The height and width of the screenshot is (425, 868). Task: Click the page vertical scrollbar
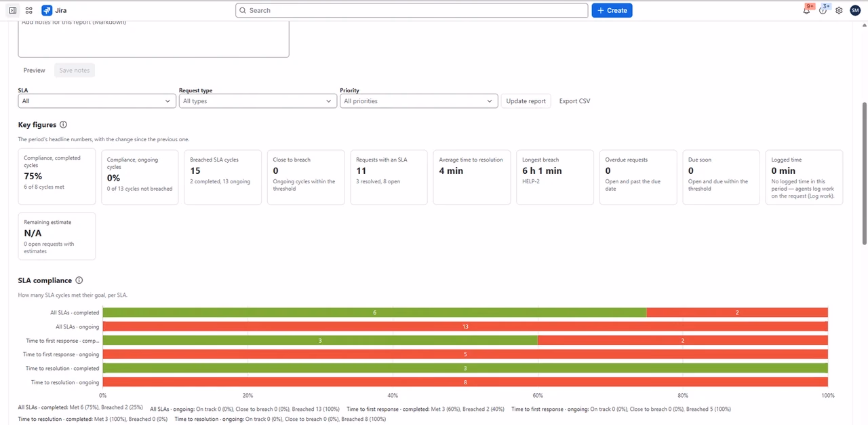pyautogui.click(x=865, y=173)
